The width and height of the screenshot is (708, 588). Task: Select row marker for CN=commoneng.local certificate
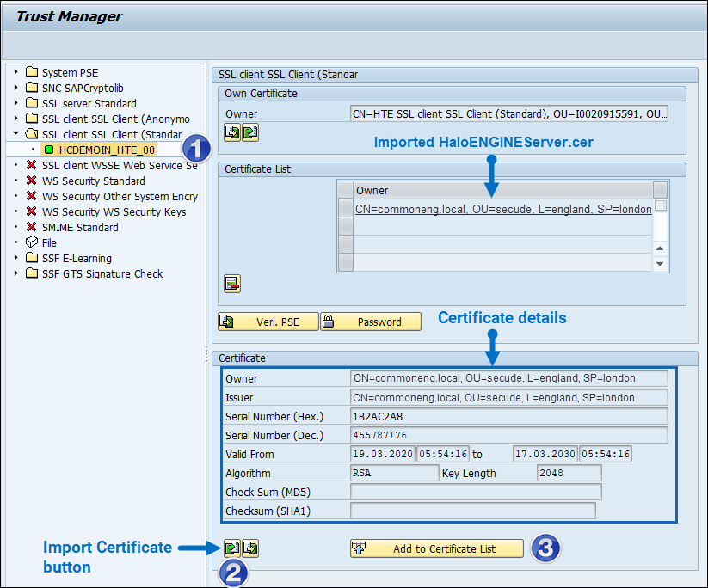pos(346,209)
